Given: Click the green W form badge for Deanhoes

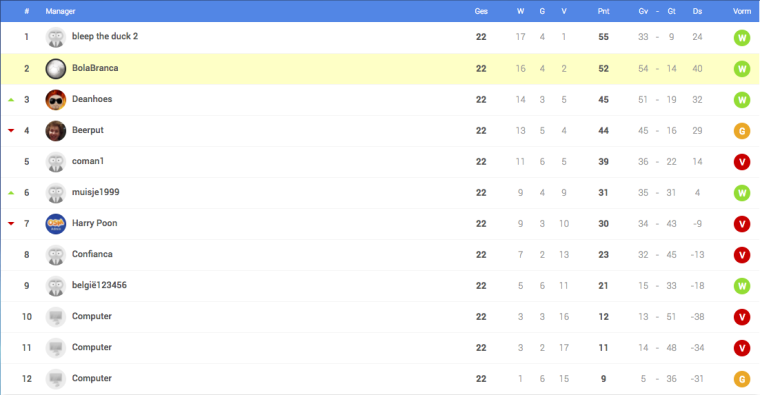Looking at the screenshot, I should [x=742, y=100].
